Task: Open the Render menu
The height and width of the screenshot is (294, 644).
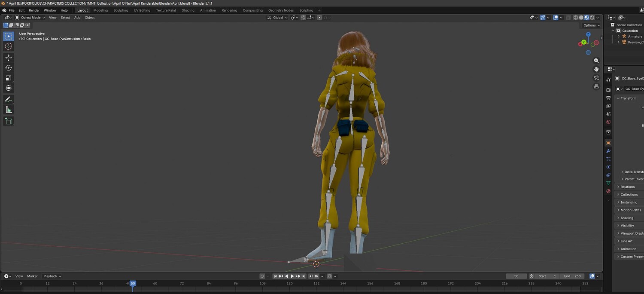Action: coord(34,10)
